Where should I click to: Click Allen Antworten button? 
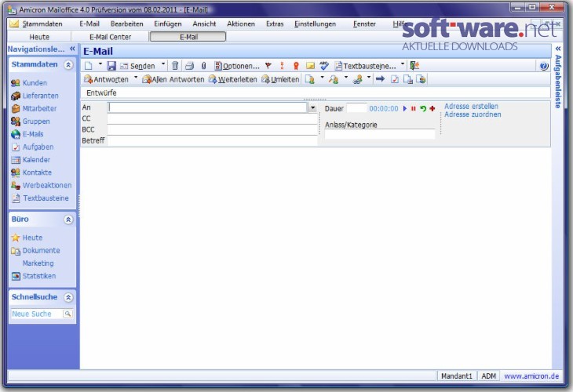coord(173,79)
